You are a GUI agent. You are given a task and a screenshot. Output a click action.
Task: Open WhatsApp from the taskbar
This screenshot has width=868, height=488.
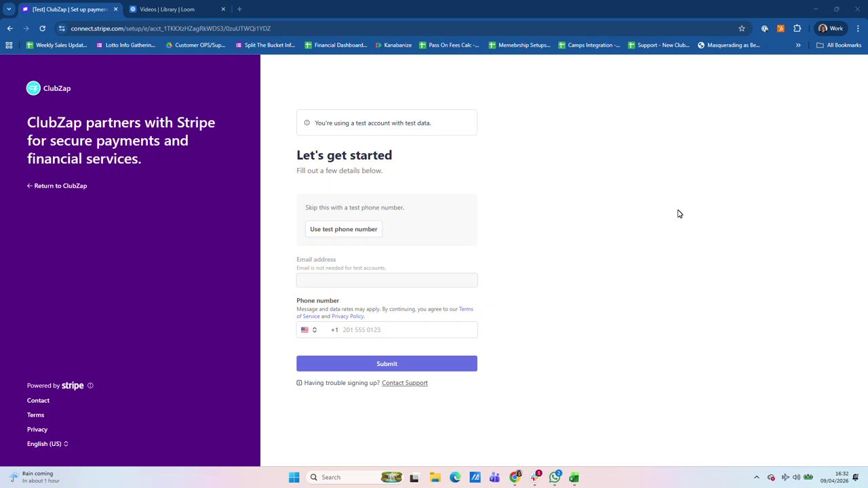[x=555, y=477]
